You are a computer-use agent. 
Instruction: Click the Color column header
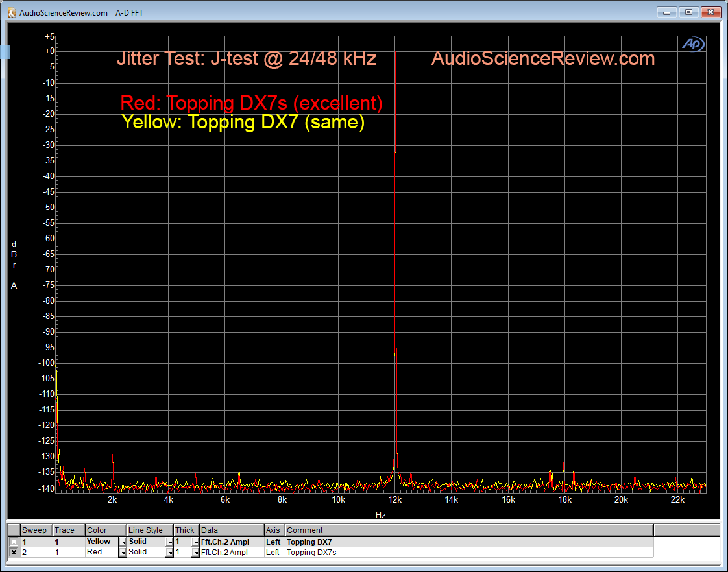pyautogui.click(x=106, y=530)
